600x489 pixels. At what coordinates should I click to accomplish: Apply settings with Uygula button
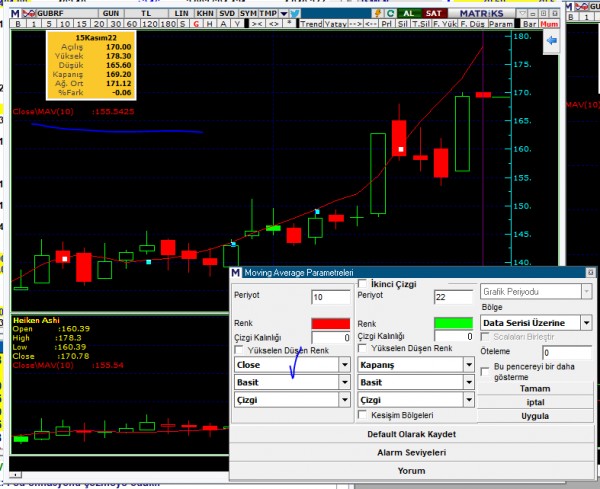coord(535,416)
